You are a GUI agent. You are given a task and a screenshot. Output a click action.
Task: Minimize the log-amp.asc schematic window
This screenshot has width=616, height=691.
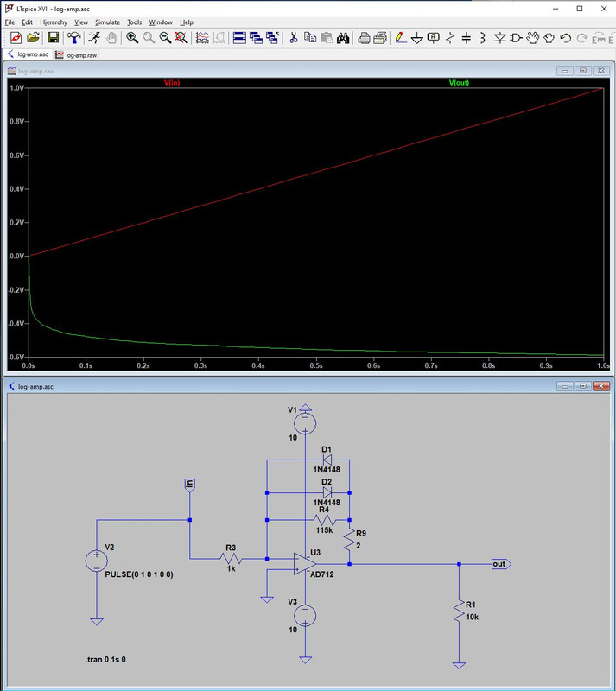click(565, 386)
